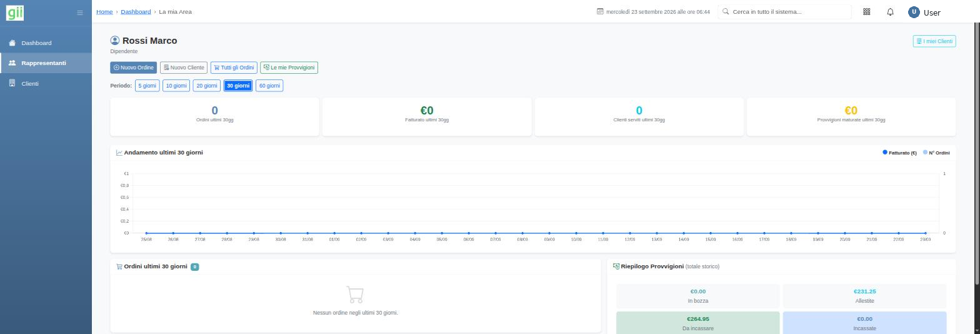Create a Nuovo Ordine
Image resolution: width=980 pixels, height=334 pixels.
click(134, 68)
